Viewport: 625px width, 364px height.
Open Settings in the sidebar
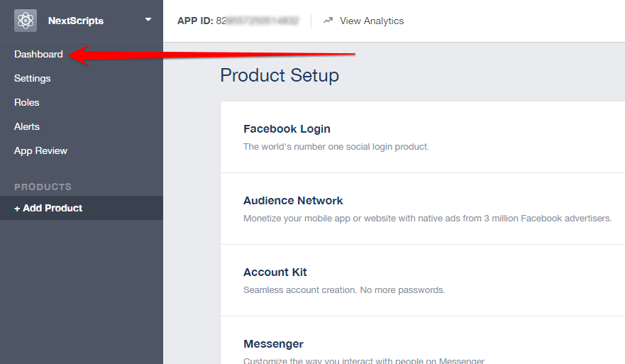(33, 79)
